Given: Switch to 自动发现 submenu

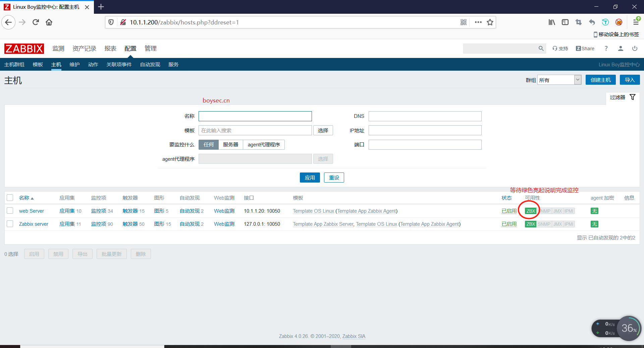Looking at the screenshot, I should pyautogui.click(x=150, y=65).
